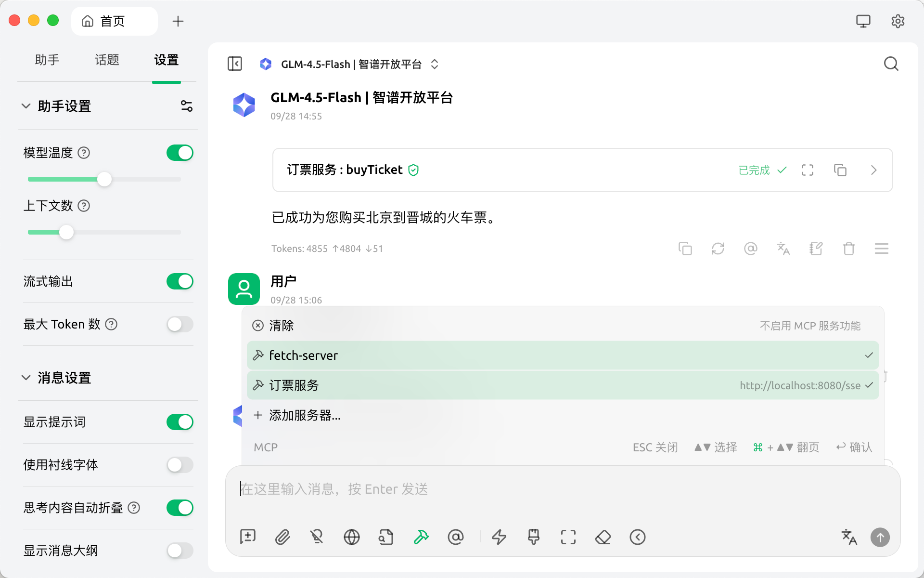This screenshot has width=924, height=578.
Task: Open the GLM-4.5-Flash model selector dropdown
Action: [350, 64]
